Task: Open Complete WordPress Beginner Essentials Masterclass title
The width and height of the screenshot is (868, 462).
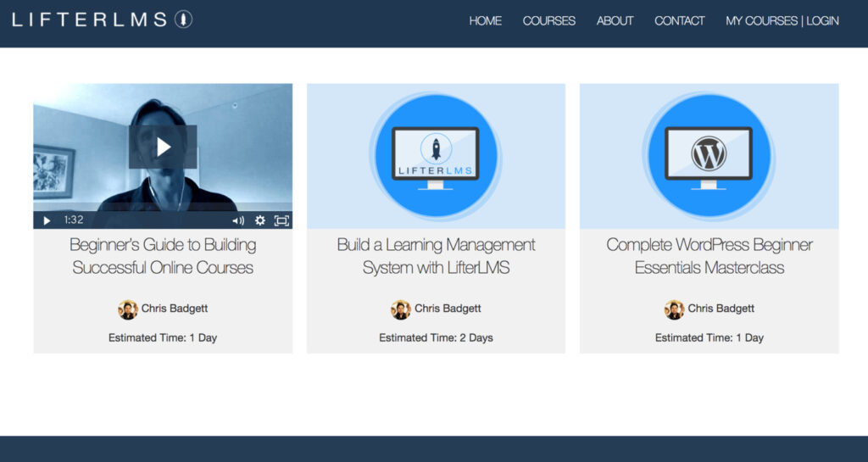Action: pos(709,256)
